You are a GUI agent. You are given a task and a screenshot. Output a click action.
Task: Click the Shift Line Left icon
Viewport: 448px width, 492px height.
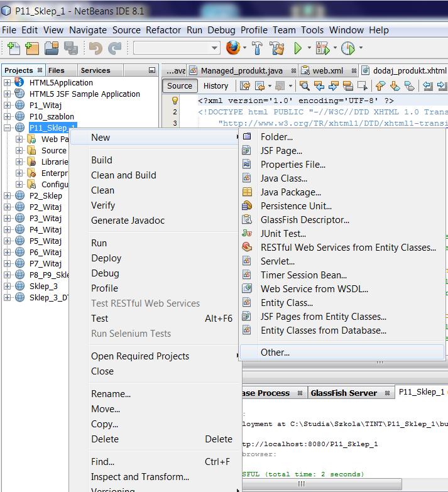(428, 85)
